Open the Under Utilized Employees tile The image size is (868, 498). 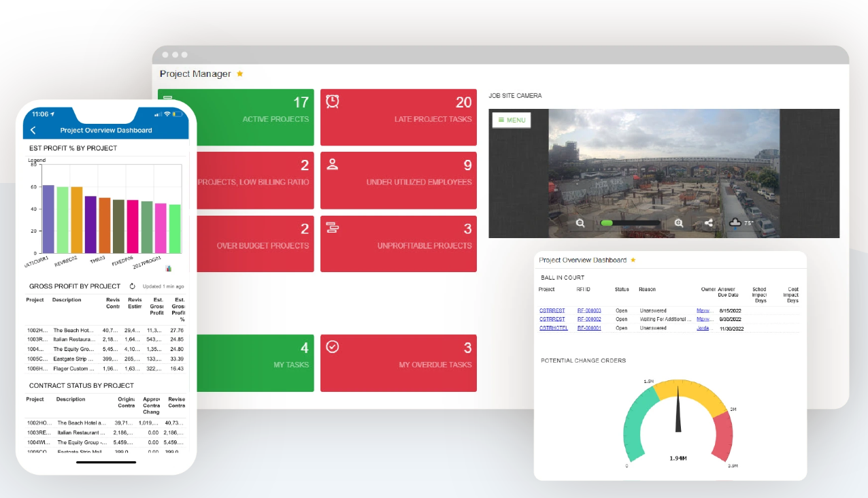(399, 180)
